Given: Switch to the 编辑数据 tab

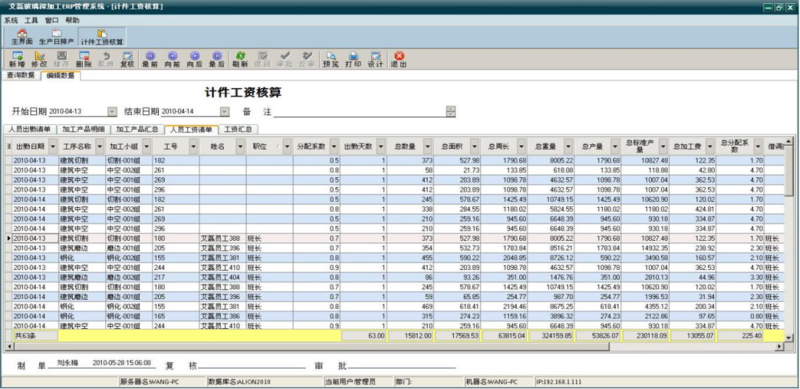Looking at the screenshot, I should 60,76.
